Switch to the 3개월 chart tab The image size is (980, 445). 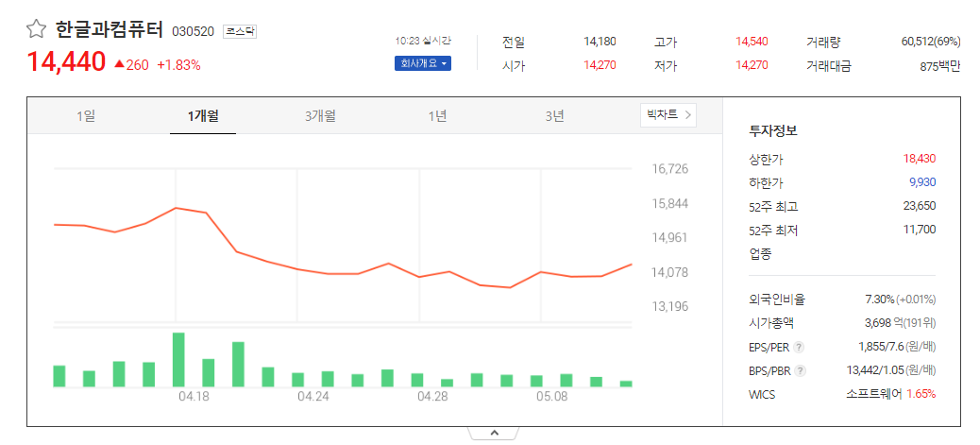tap(320, 116)
